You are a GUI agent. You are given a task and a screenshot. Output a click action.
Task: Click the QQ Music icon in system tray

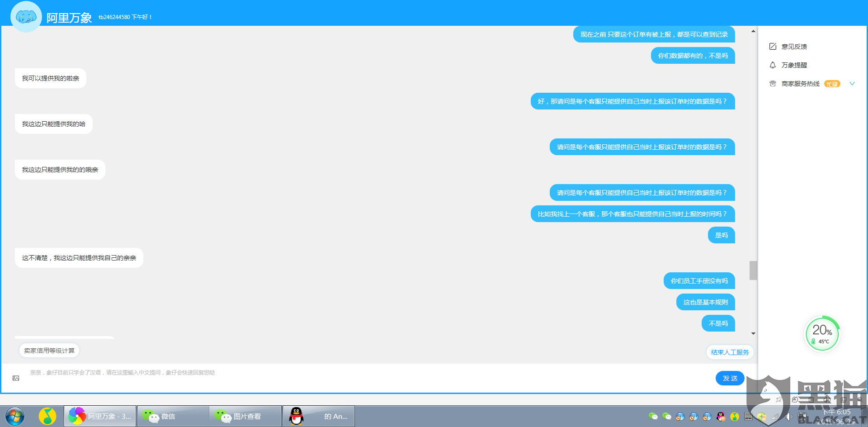pyautogui.click(x=735, y=417)
